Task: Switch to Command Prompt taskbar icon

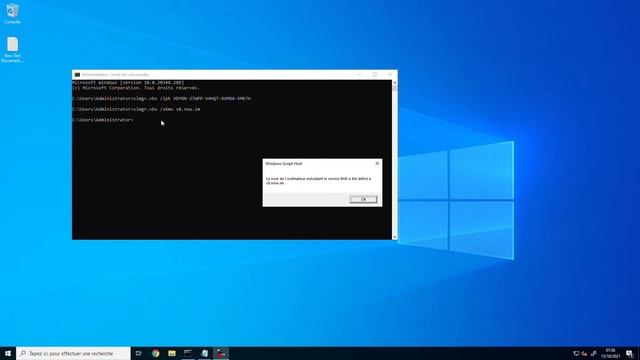Action: [x=188, y=353]
